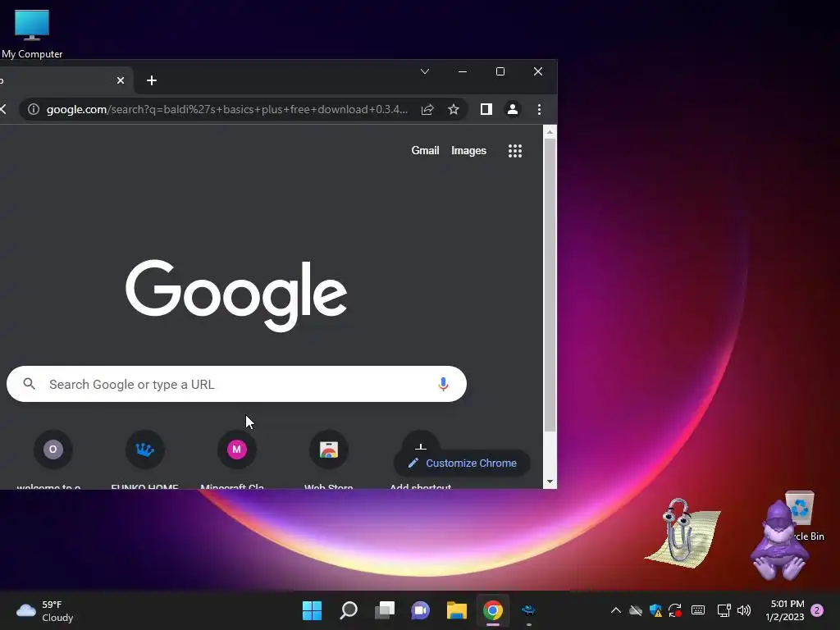Open taskbar Search
This screenshot has height=630, width=840.
point(348,610)
